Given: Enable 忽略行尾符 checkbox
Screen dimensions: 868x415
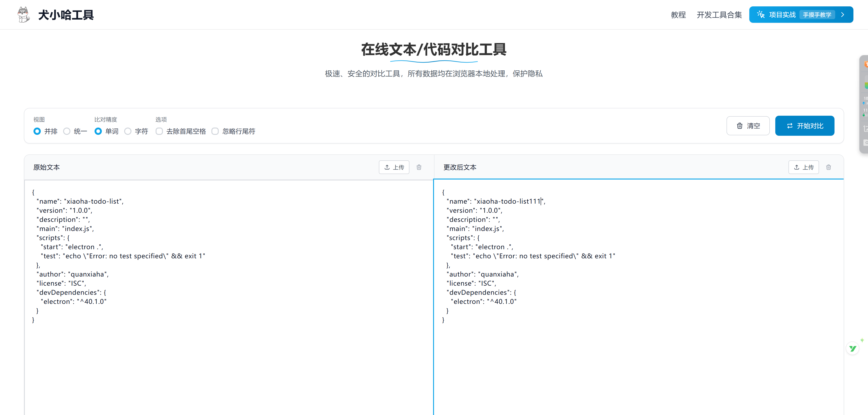Looking at the screenshot, I should click(x=215, y=131).
